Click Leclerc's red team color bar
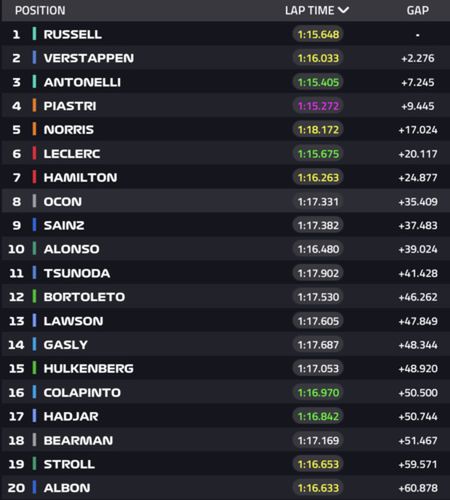The height and width of the screenshot is (500, 450). pos(34,153)
